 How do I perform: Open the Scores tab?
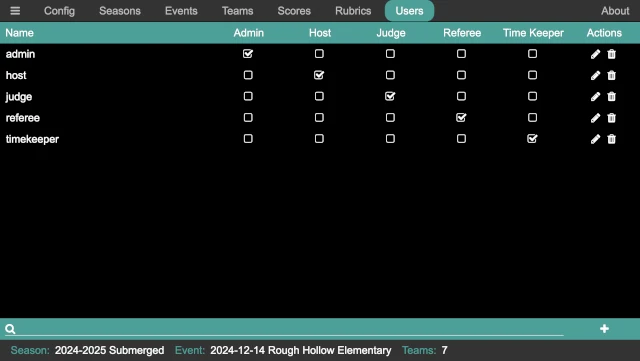294,11
